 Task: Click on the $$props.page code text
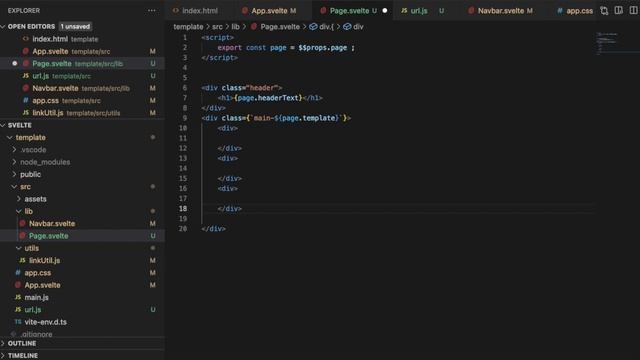click(322, 48)
